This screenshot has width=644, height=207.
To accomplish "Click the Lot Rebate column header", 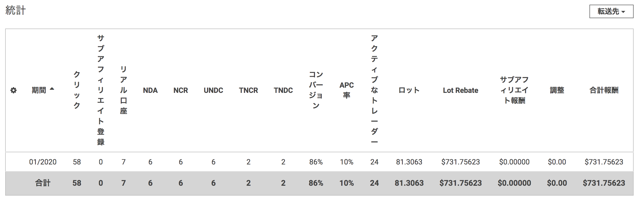I will [x=460, y=90].
